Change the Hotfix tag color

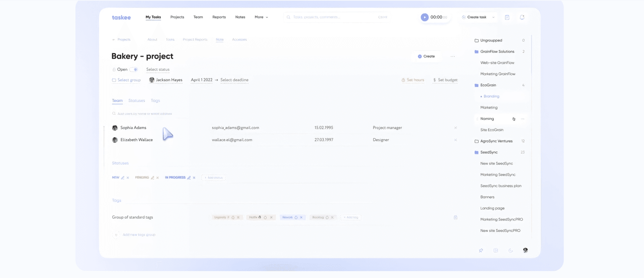[265, 217]
